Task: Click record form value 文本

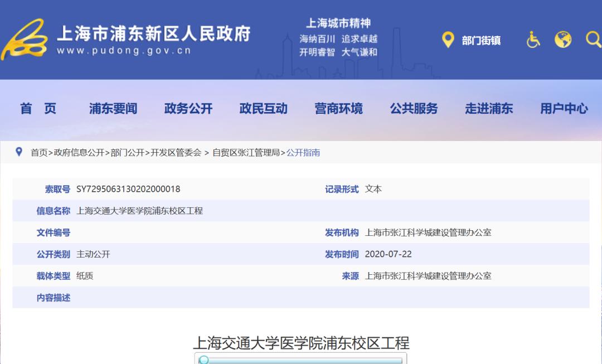Action: 373,189
